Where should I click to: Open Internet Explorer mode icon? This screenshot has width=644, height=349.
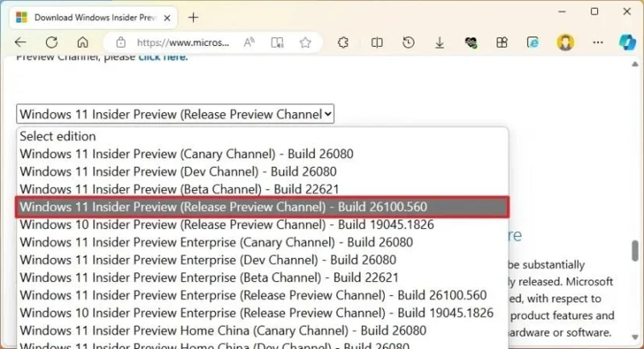tap(533, 43)
